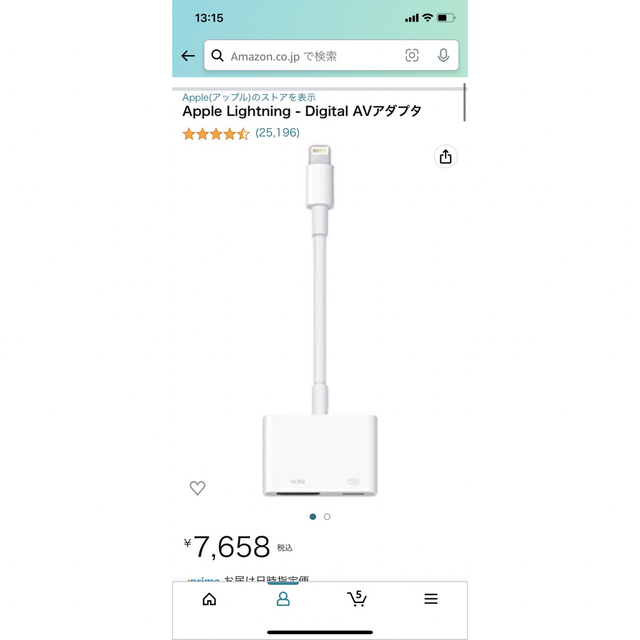Tap the star rating display
The height and width of the screenshot is (640, 640).
pyautogui.click(x=216, y=133)
